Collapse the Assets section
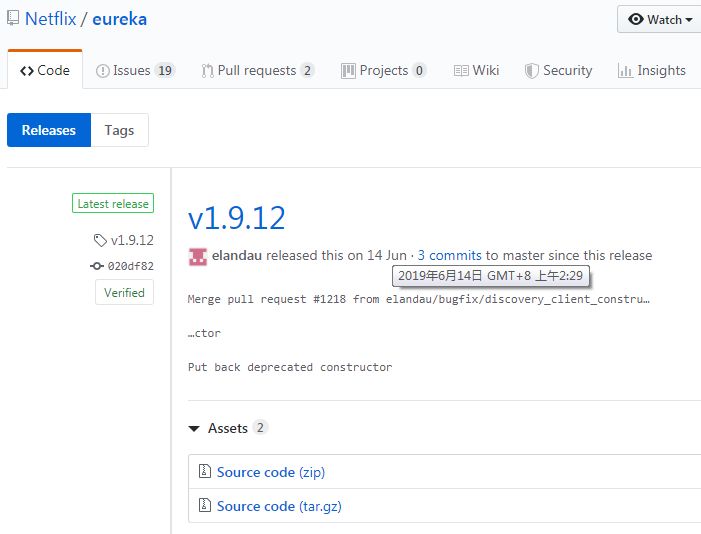The height and width of the screenshot is (534, 701). 228,428
